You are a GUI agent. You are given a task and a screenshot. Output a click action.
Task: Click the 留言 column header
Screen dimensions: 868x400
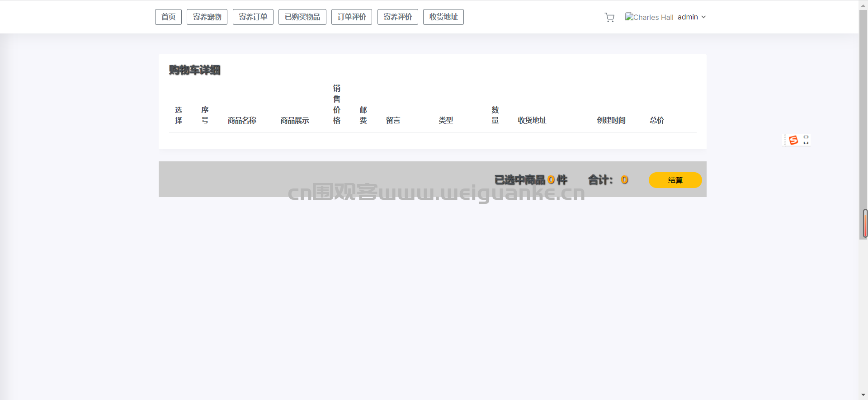(x=393, y=120)
